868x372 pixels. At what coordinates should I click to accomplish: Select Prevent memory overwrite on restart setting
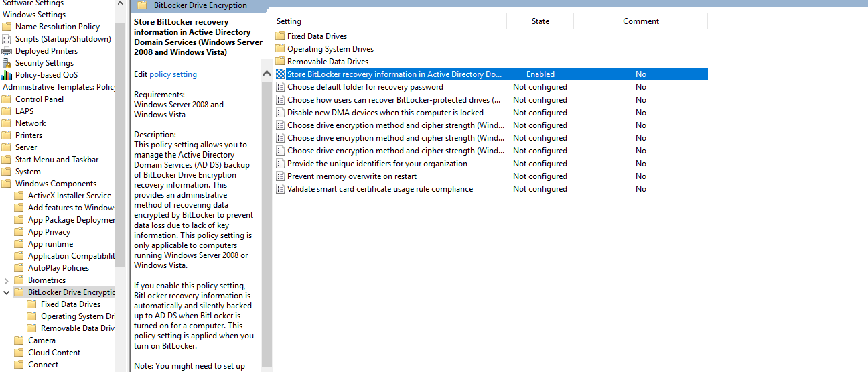coord(352,176)
